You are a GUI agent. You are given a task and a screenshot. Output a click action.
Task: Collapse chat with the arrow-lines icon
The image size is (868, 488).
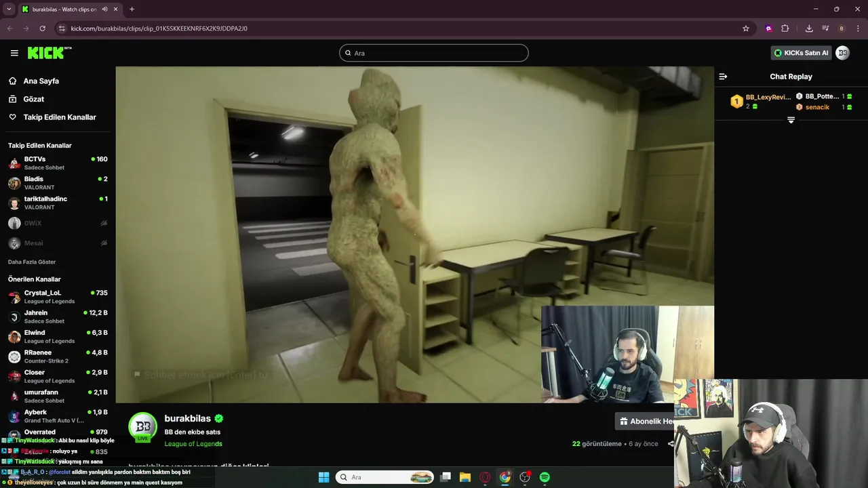(723, 77)
